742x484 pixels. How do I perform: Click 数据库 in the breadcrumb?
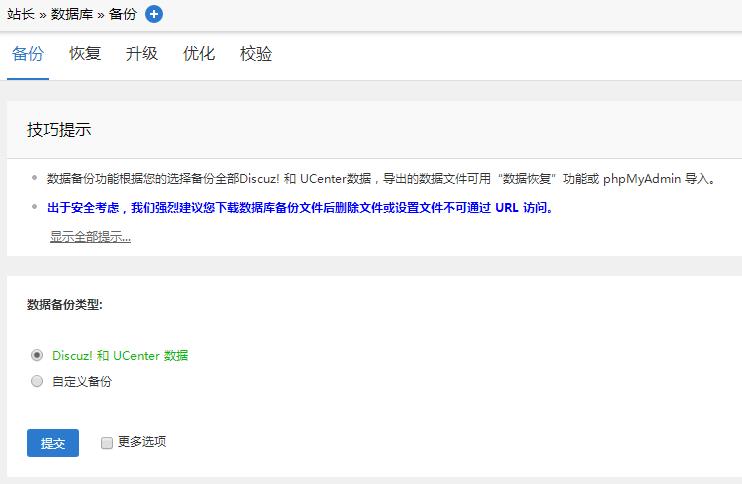tap(72, 14)
